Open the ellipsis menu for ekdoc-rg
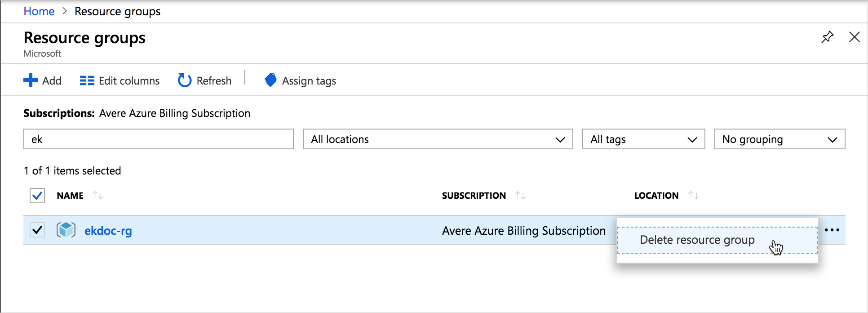 tap(832, 230)
